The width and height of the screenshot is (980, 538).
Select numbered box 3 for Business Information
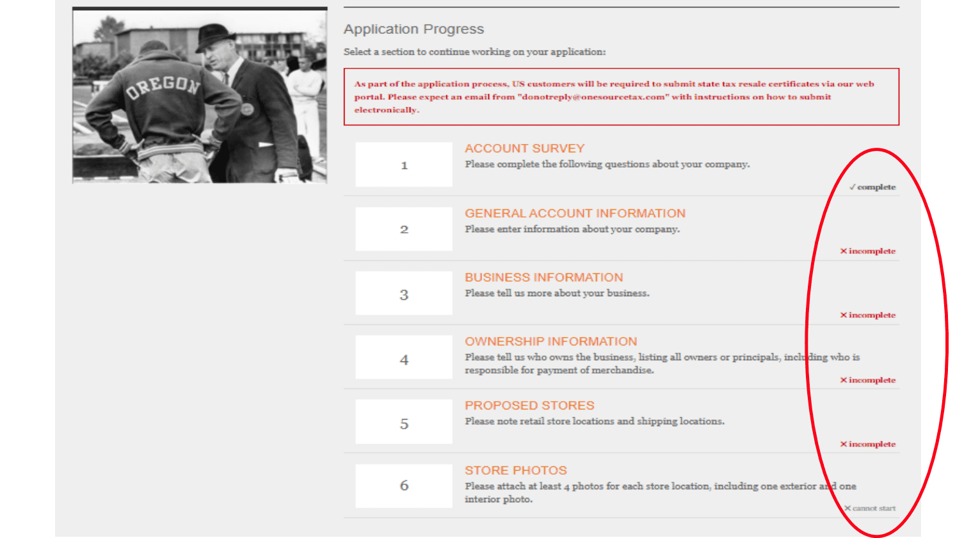[x=403, y=292]
